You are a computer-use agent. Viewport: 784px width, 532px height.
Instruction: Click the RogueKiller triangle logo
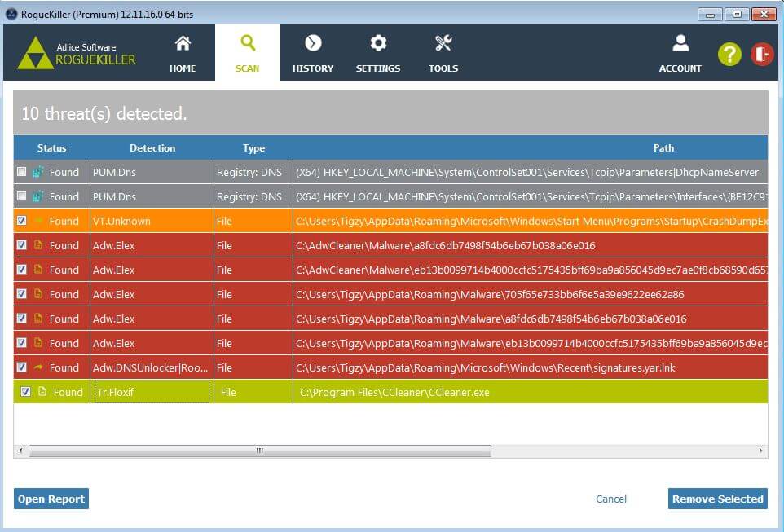(36, 53)
